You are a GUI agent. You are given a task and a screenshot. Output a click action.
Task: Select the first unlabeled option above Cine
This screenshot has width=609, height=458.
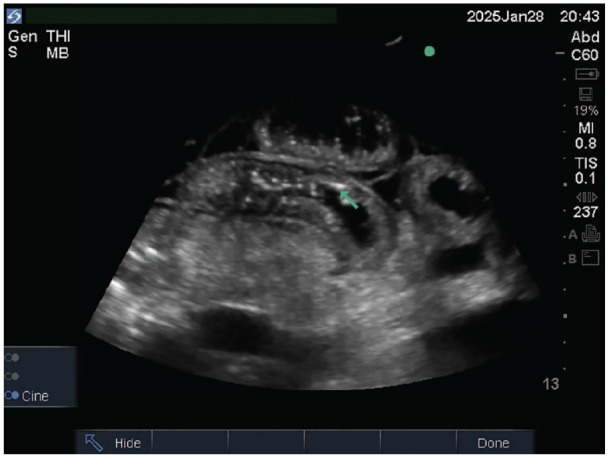12,357
